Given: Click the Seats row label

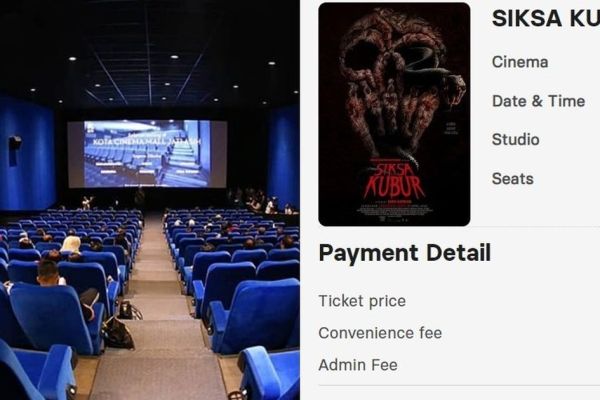Looking at the screenshot, I should point(513,178).
